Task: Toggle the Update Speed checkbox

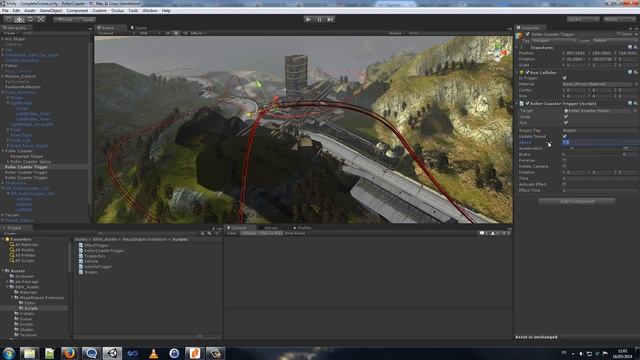Action: click(x=564, y=136)
